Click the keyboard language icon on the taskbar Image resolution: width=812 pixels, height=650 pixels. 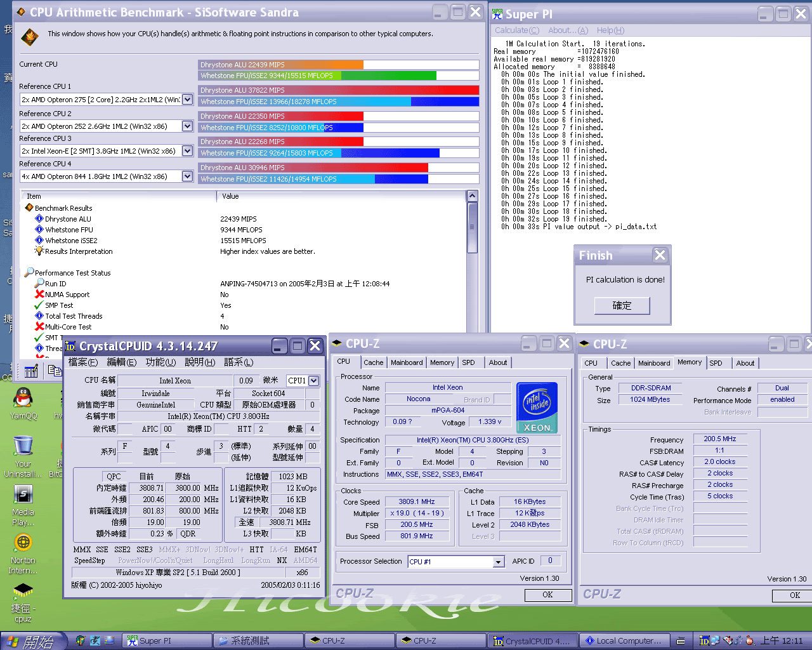(681, 640)
